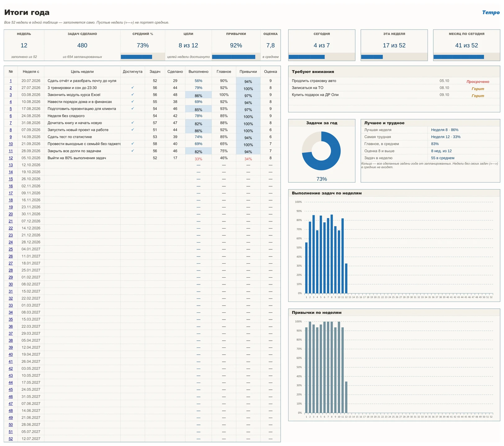Toggle the achieved checkmark for week 5

(x=133, y=109)
